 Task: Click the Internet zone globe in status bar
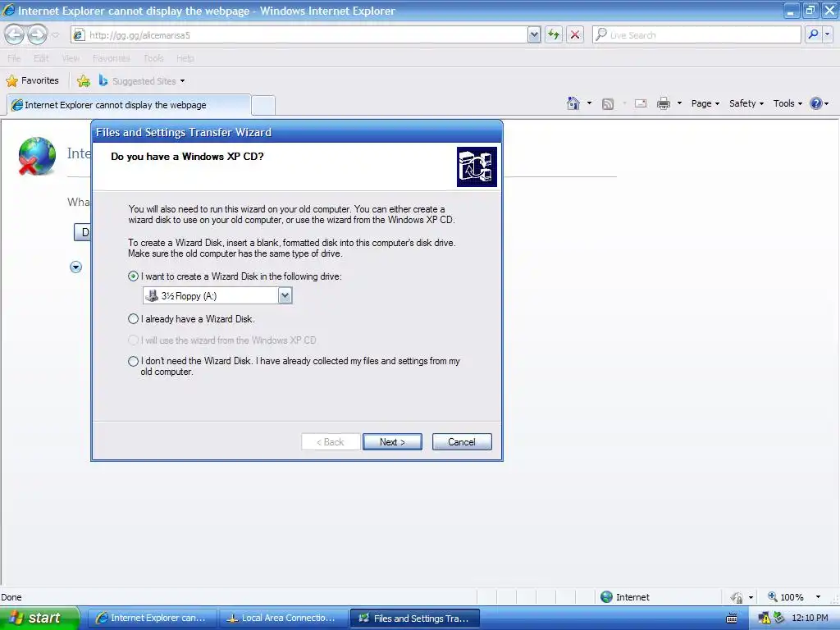coord(606,597)
